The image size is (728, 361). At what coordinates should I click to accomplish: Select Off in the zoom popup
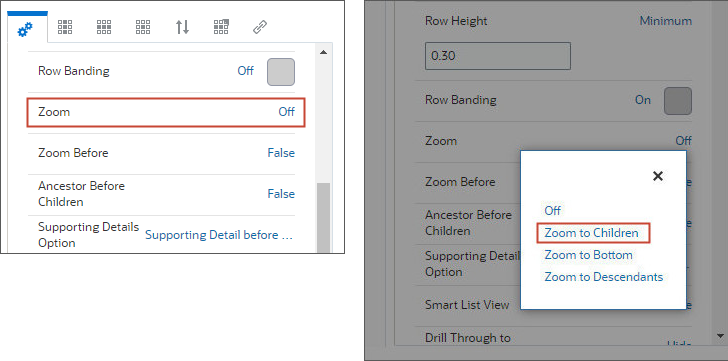(552, 211)
